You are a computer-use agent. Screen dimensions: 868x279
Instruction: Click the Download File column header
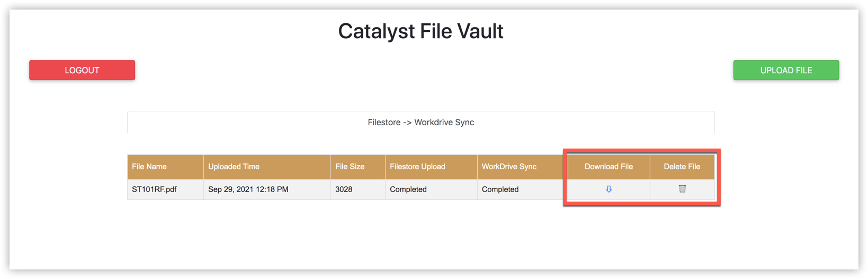pos(609,167)
